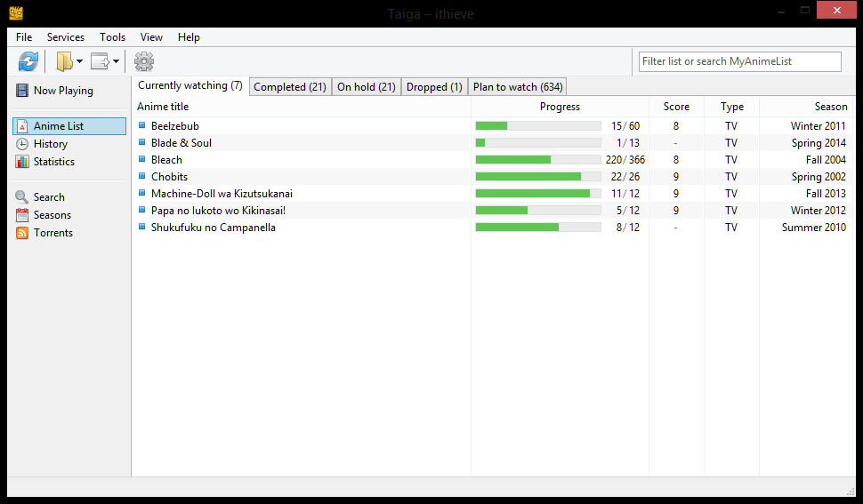Switch to the Plan to watch (634) tab
The height and width of the screenshot is (504, 863).
coord(518,87)
